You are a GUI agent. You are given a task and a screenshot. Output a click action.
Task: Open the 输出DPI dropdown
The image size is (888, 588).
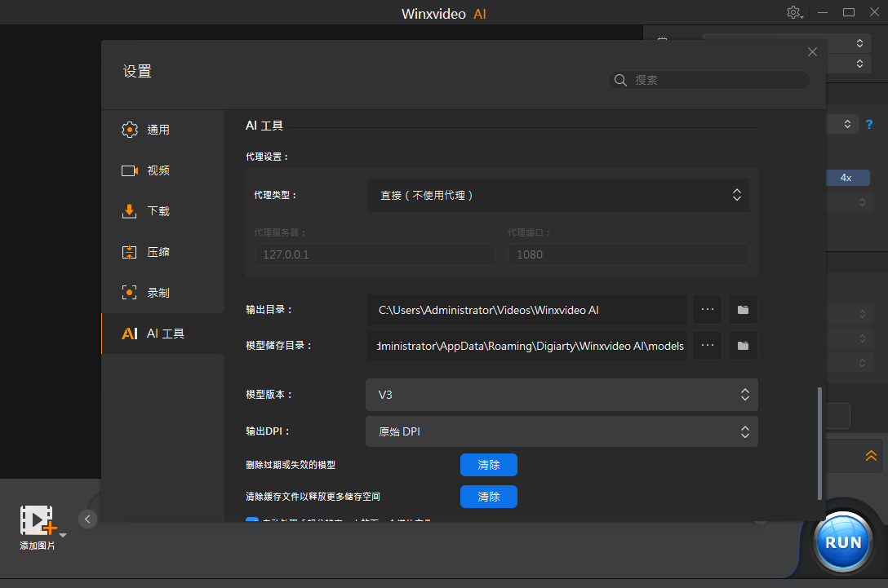coord(562,431)
